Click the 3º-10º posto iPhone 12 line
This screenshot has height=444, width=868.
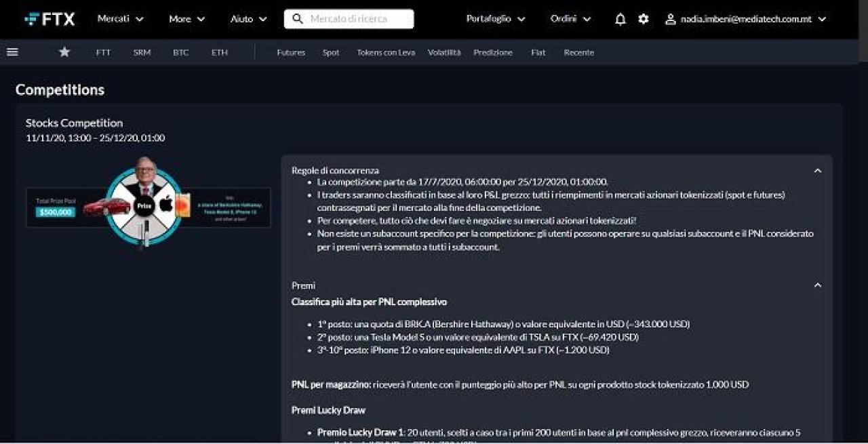463,350
